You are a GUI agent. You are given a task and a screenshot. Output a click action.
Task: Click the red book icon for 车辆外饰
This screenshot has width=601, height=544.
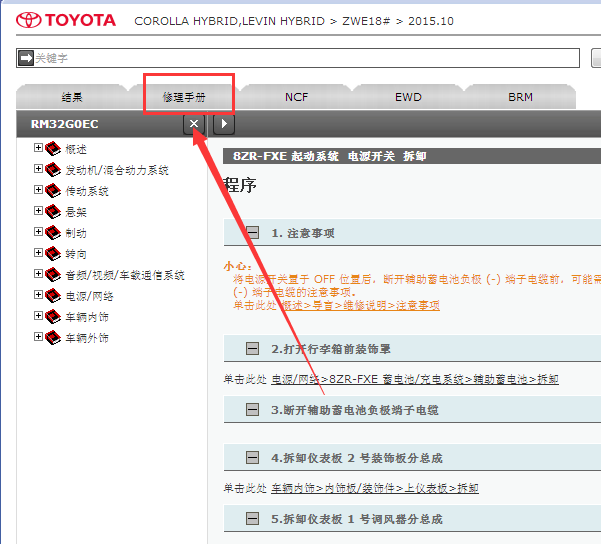53,338
